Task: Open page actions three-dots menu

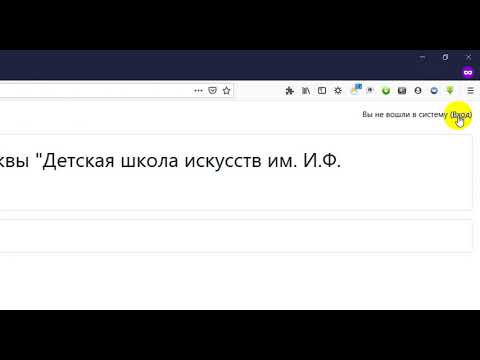Action: [198, 91]
